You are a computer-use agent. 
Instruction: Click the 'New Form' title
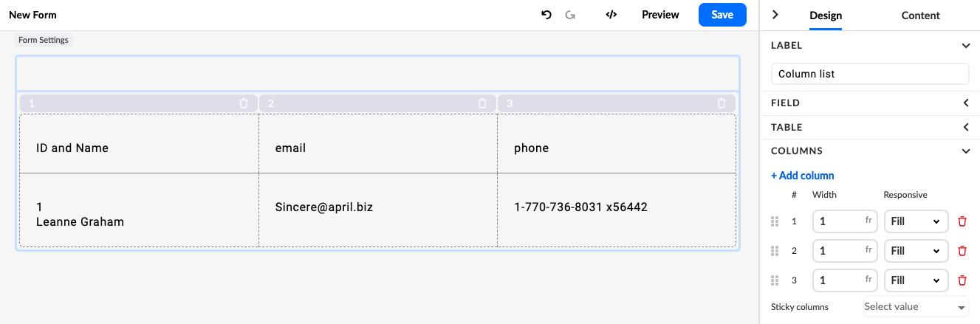(x=32, y=15)
